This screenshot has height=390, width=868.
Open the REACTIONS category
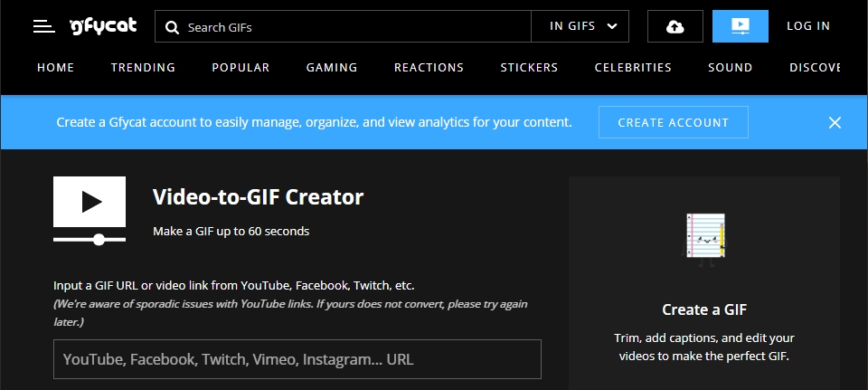[429, 68]
